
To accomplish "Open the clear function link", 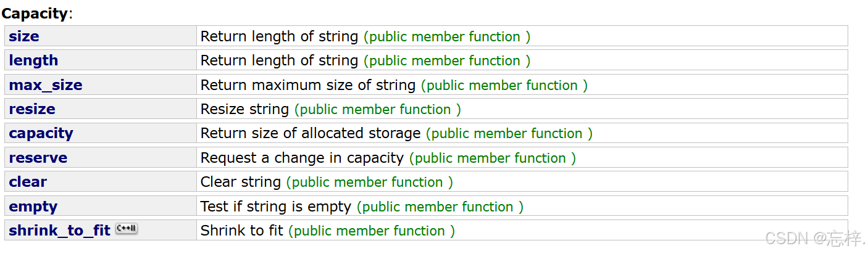I will point(28,182).
